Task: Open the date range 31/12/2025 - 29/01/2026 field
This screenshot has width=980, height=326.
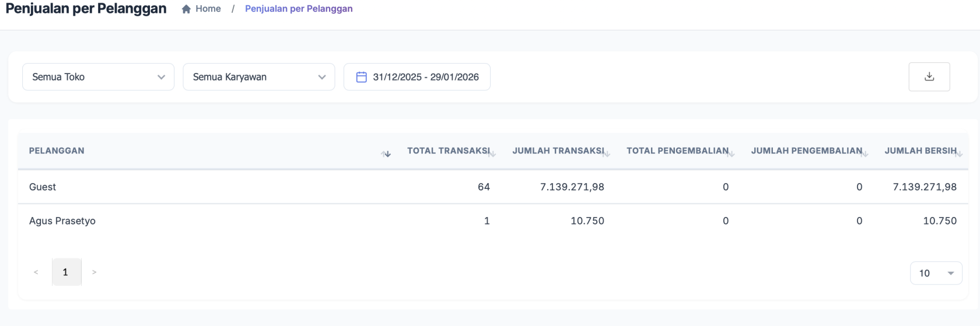Action: click(425, 77)
